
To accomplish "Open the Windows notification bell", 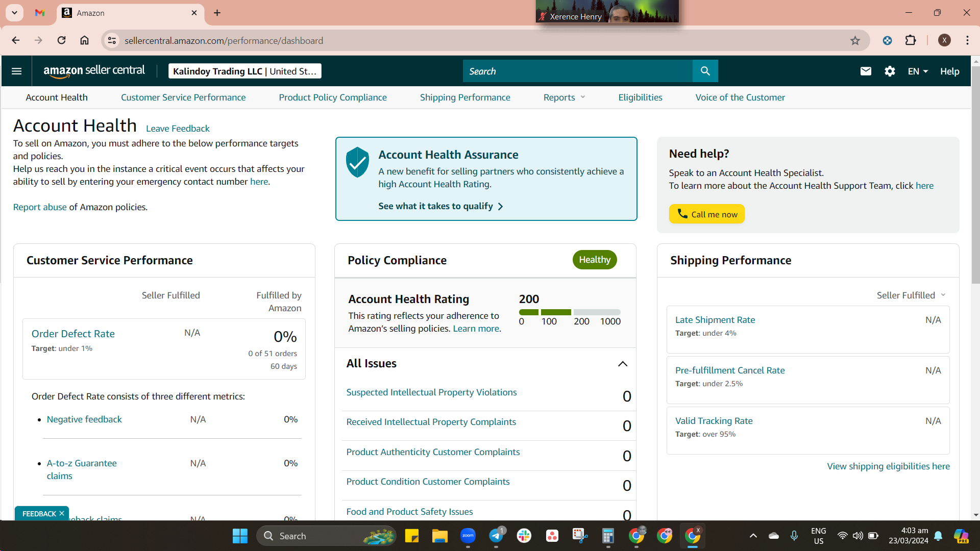I will (938, 536).
